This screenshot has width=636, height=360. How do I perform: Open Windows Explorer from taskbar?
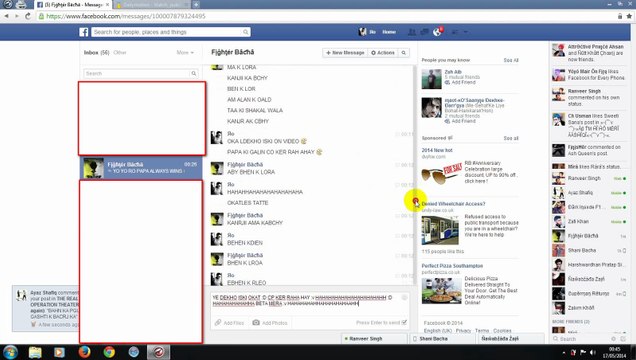click(35, 352)
